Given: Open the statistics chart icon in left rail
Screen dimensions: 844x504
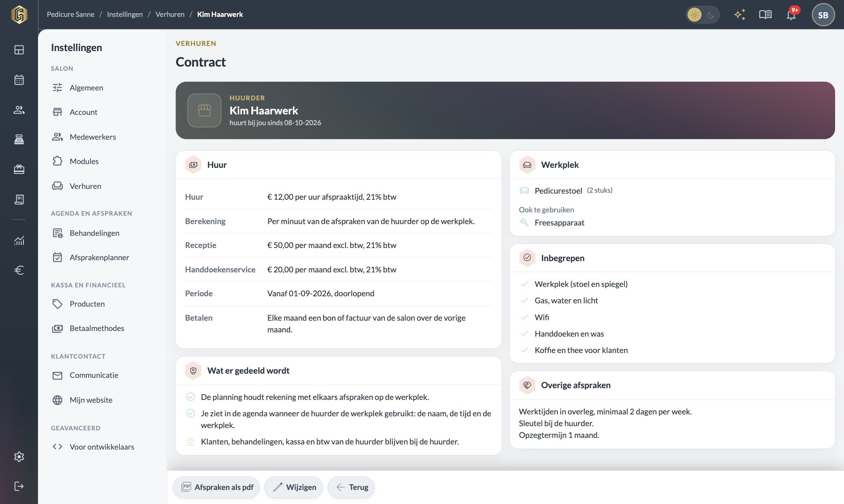Looking at the screenshot, I should 19,241.
